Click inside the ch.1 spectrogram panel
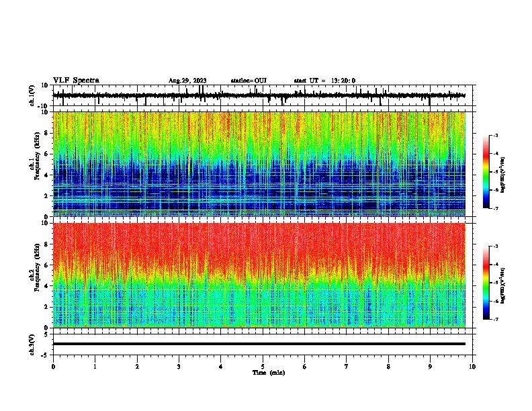 click(x=259, y=164)
